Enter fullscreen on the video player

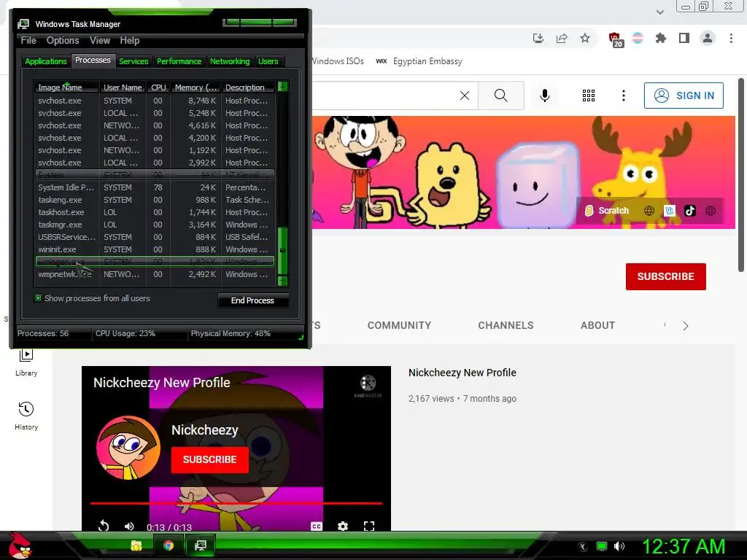point(368,526)
